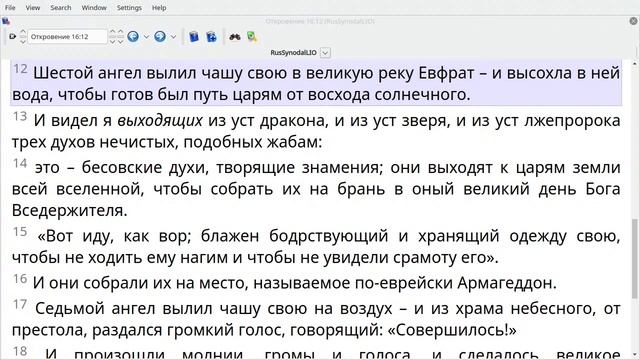Click the word бодрствующий in verse 15
The height and width of the screenshot is (360, 640).
pos(329,236)
